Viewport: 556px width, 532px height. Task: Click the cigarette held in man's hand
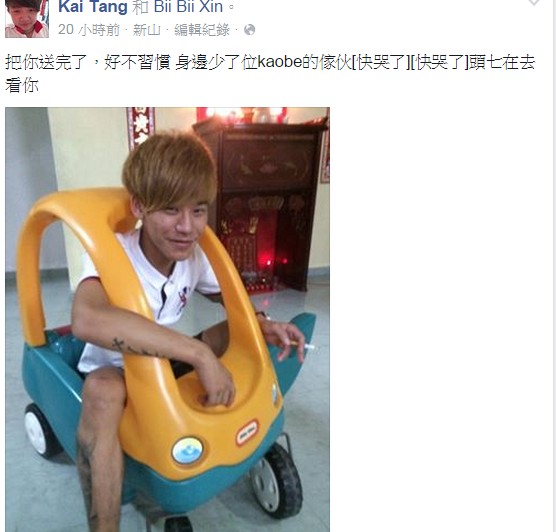pos(302,345)
